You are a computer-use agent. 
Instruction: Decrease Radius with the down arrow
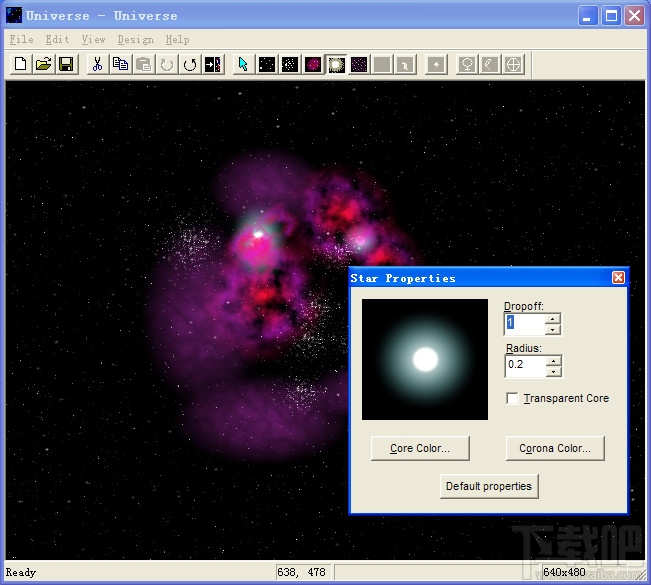(x=553, y=371)
